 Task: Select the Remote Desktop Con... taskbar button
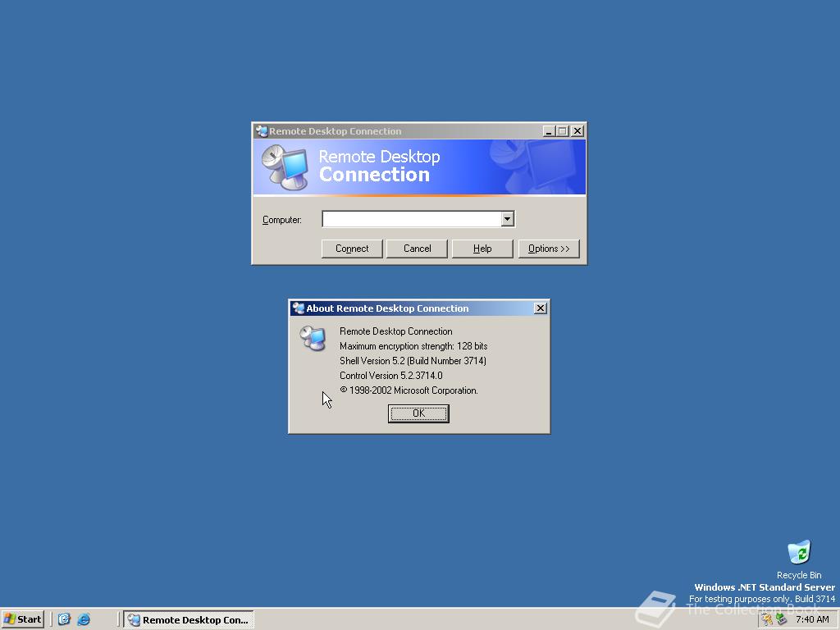(189, 619)
